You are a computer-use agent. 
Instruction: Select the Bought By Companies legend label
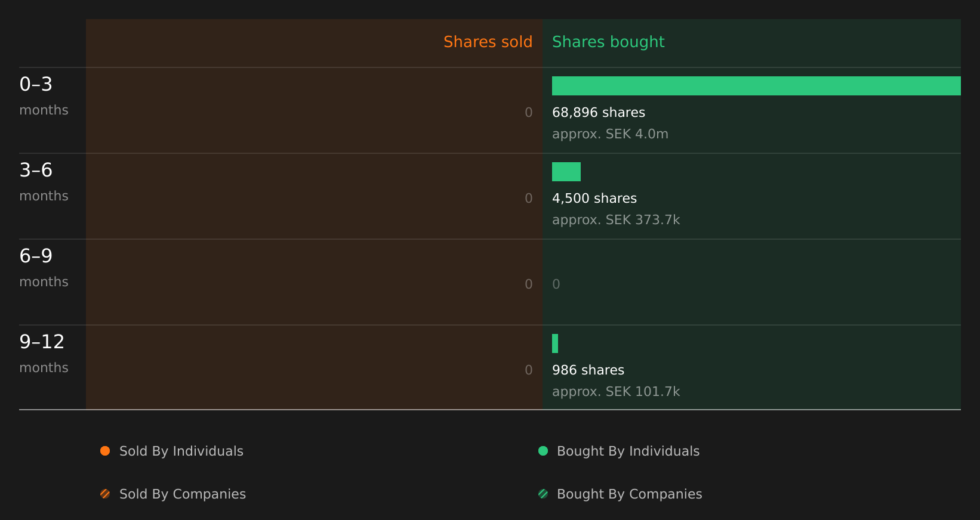[630, 494]
